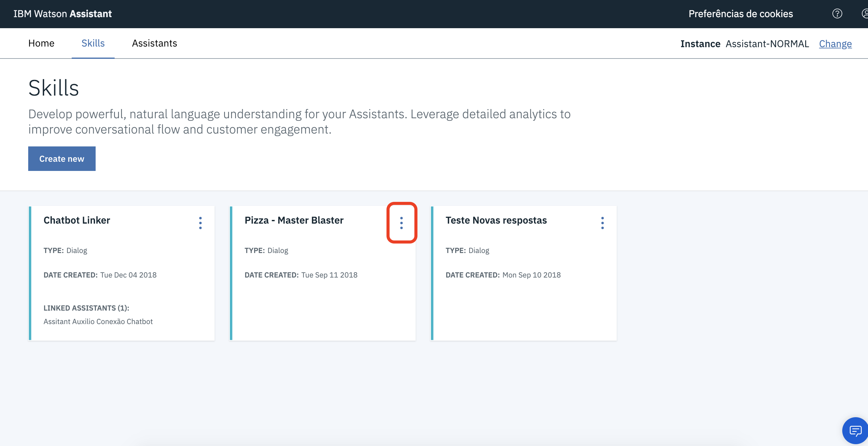Viewport: 868px width, 446px height.
Task: Click the user profile icon
Action: pyautogui.click(x=865, y=13)
